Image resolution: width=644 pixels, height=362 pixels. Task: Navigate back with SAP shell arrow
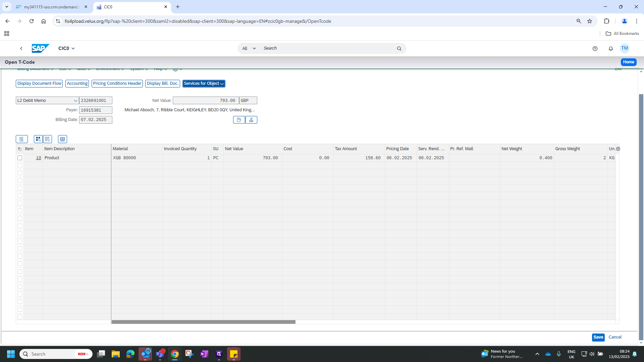[x=21, y=48]
